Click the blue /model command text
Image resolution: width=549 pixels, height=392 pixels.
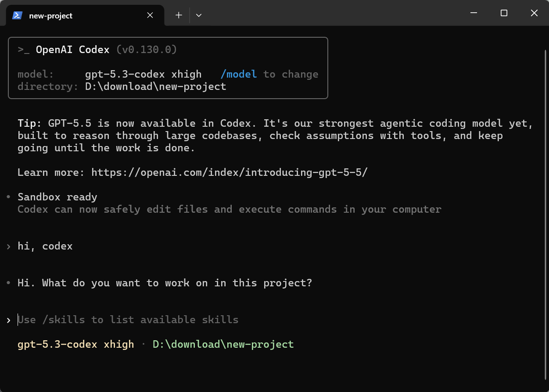239,74
